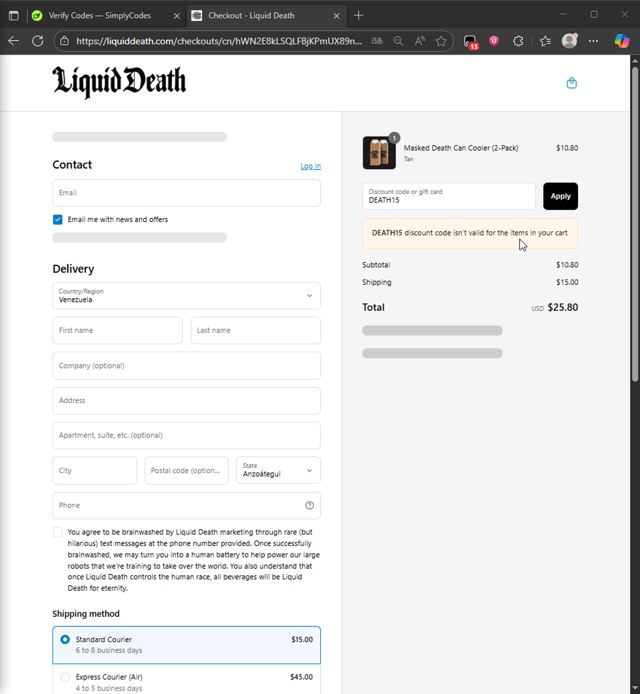This screenshot has width=640, height=694.
Task: Click the Address field
Action: [186, 401]
